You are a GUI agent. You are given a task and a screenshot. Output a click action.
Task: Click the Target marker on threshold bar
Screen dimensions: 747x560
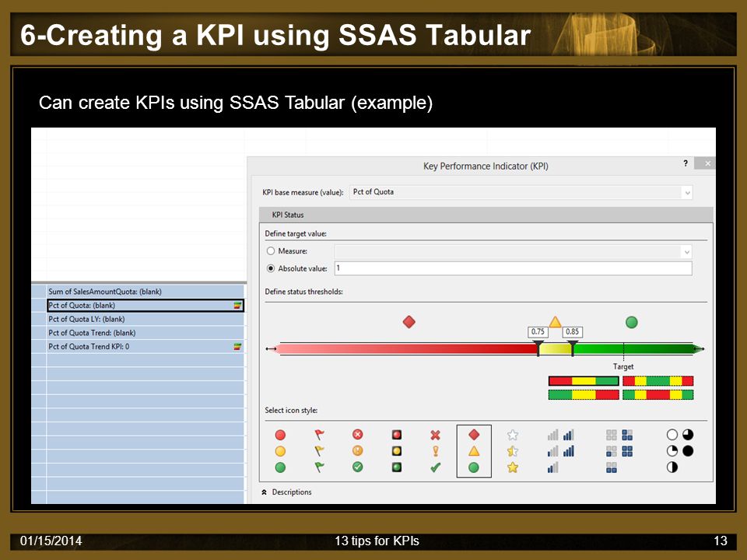point(623,351)
